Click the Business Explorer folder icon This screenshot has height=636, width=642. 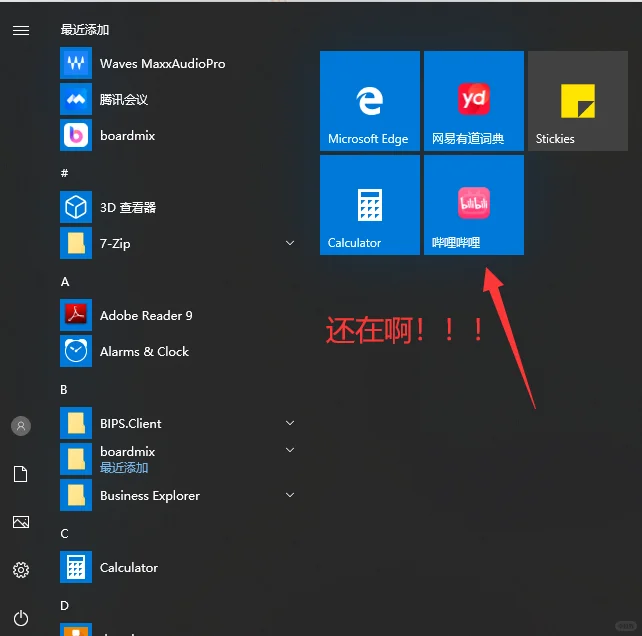click(x=76, y=495)
